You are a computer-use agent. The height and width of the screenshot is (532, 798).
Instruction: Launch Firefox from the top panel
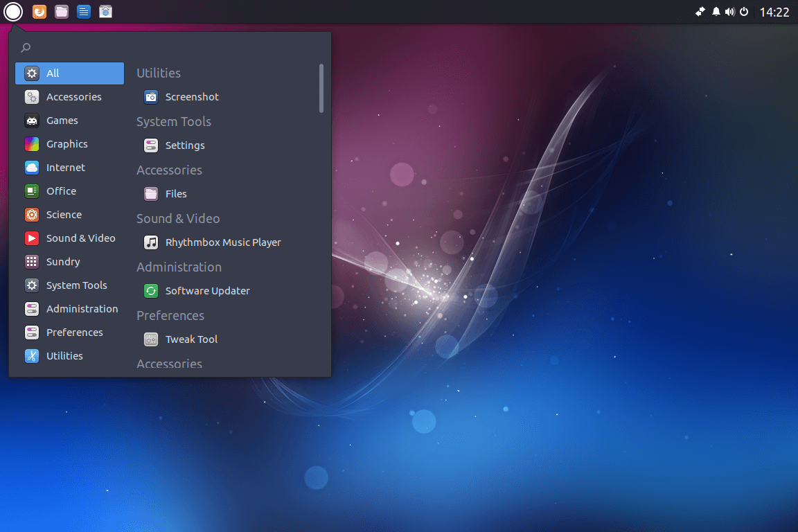click(39, 11)
